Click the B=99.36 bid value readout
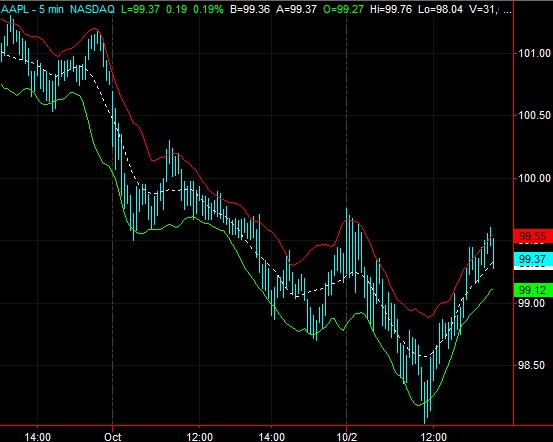553x442 pixels. click(250, 9)
